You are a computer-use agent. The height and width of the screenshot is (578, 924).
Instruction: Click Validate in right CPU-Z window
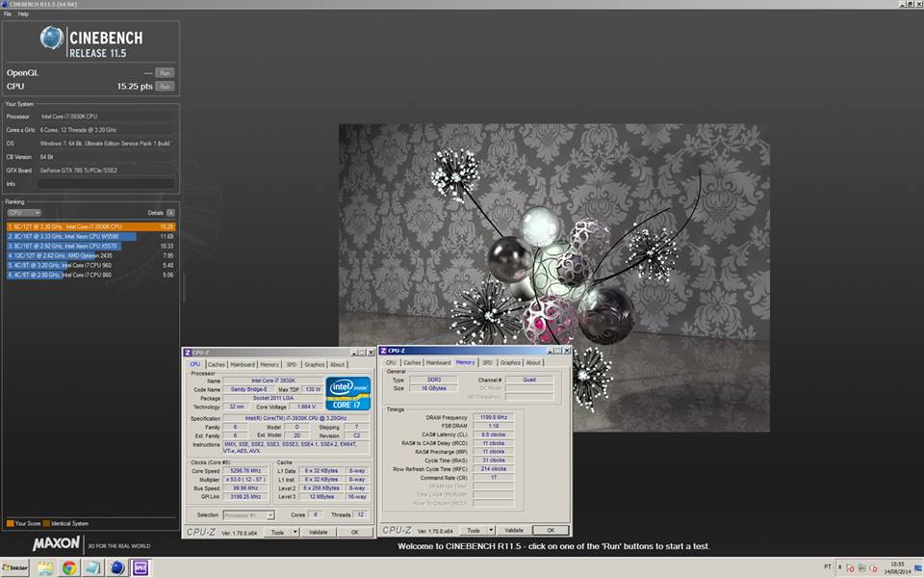tap(514, 530)
